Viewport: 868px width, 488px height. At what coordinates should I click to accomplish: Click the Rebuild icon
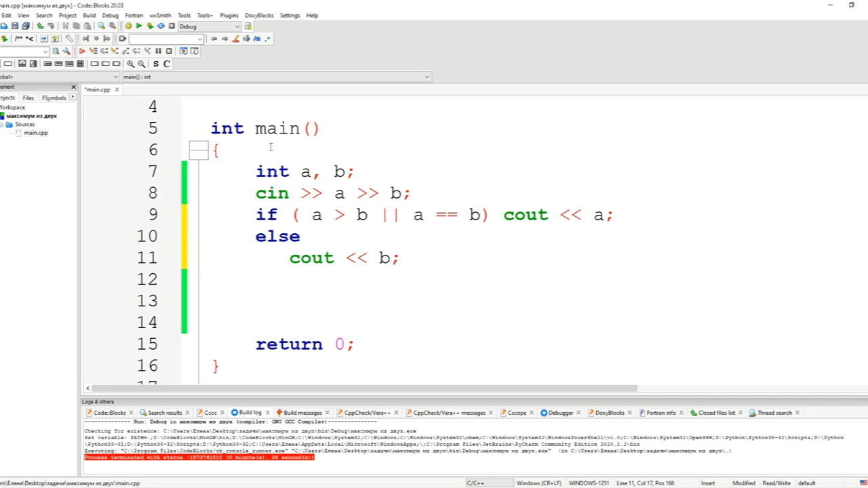point(161,26)
